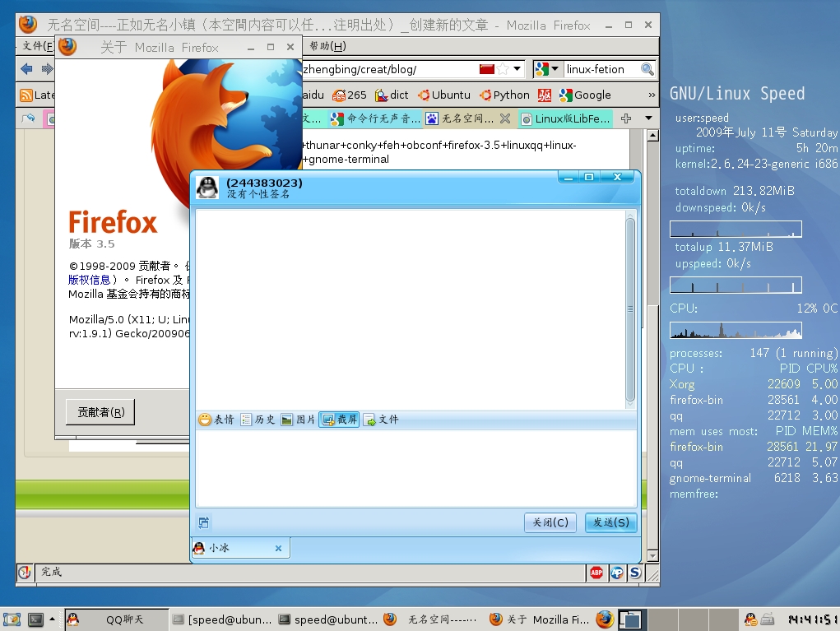Switch to QQ聊天 taskbar item

tap(116, 619)
